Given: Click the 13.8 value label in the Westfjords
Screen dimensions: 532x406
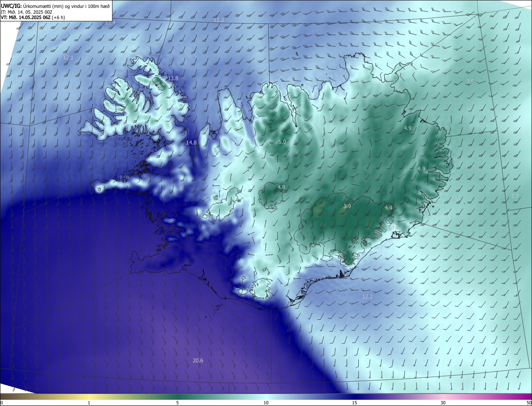Looking at the screenshot, I should pyautogui.click(x=173, y=78).
